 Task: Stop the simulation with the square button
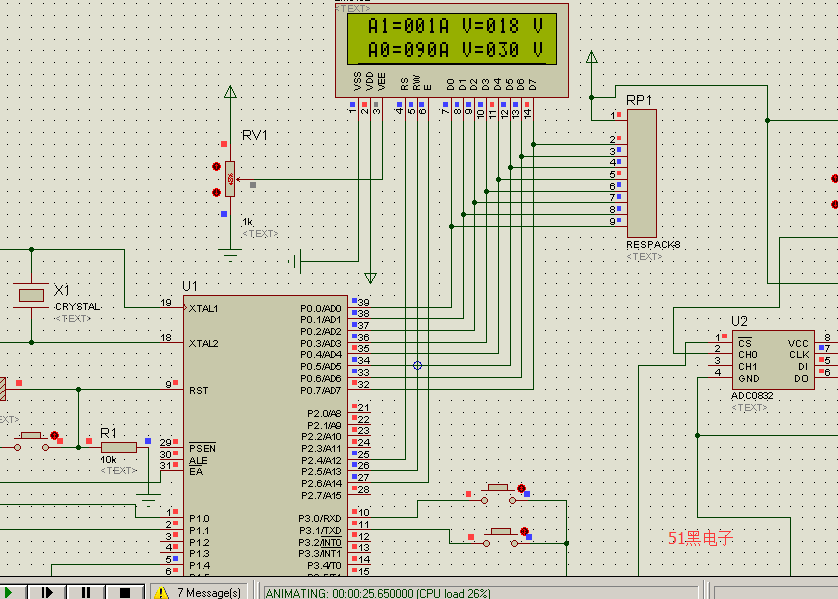[125, 593]
